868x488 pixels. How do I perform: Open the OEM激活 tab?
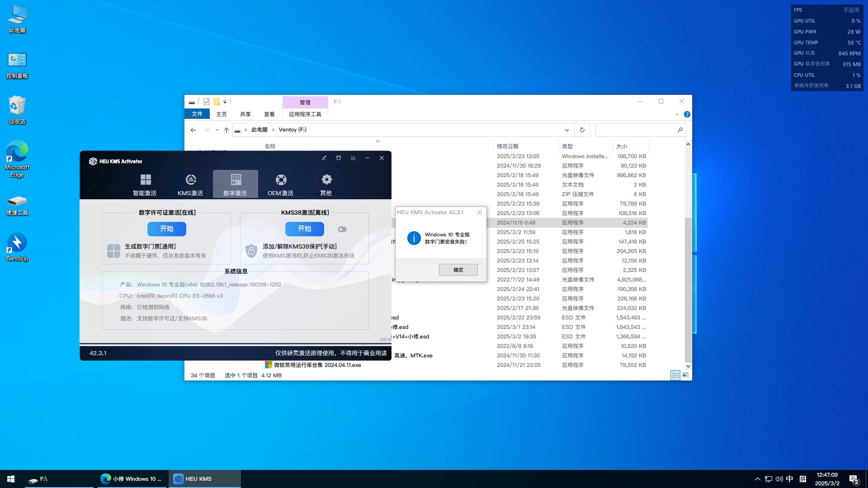click(280, 184)
